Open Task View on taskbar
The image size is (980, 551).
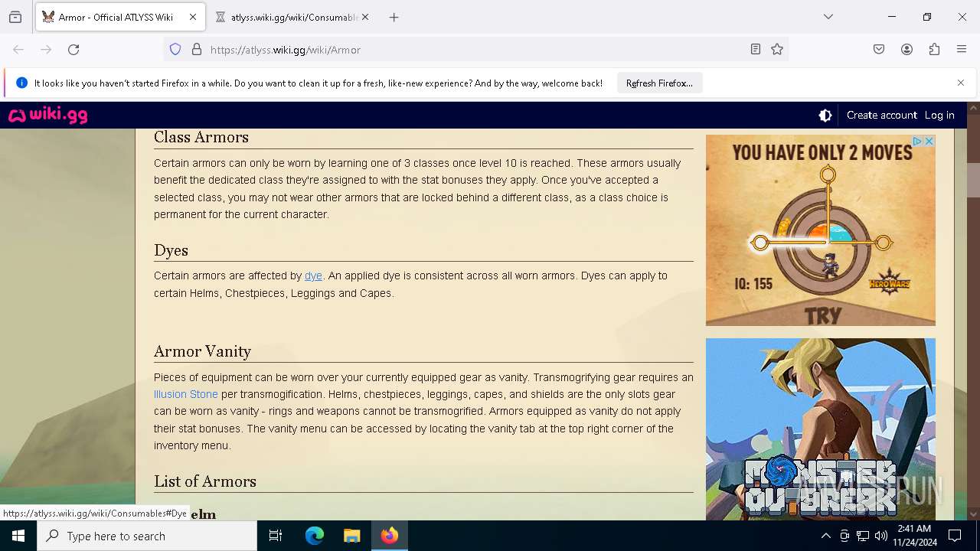pyautogui.click(x=276, y=536)
